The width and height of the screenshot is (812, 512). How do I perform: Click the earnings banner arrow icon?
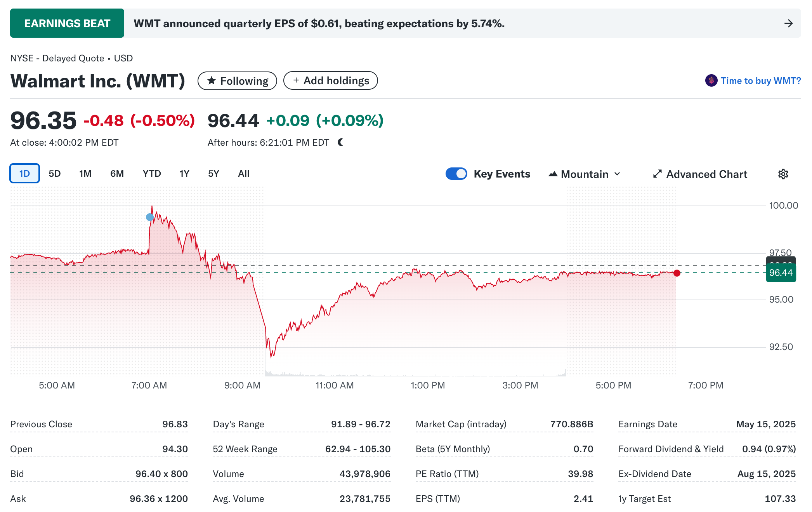coord(788,23)
